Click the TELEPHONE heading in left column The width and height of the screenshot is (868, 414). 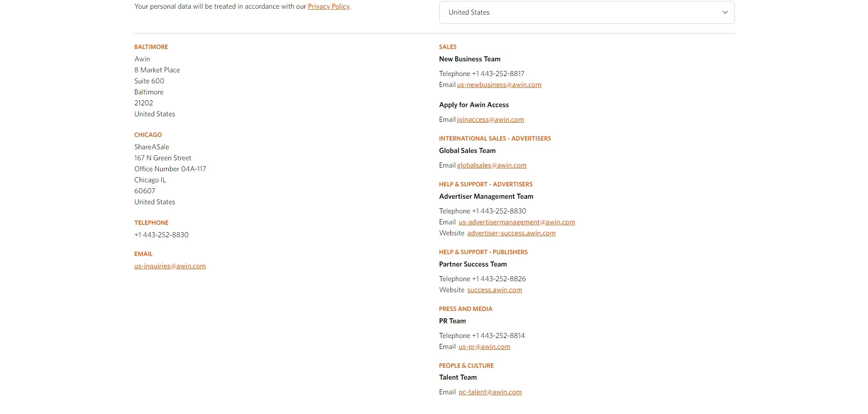(x=151, y=223)
